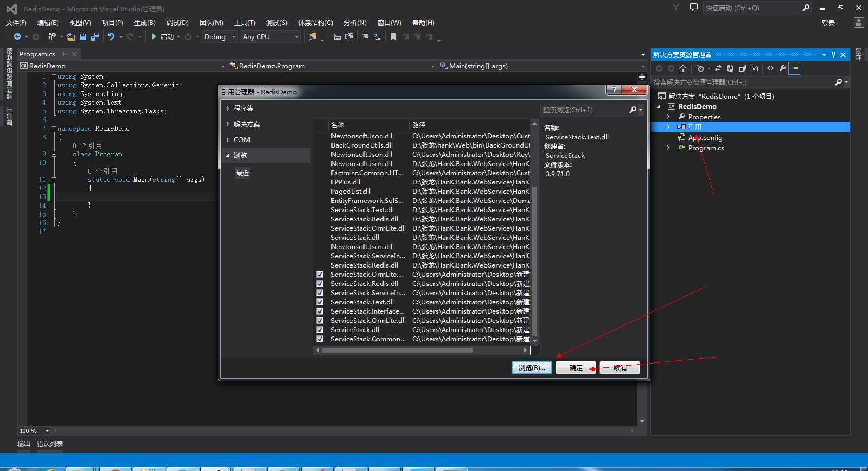Click the Undo arrow icon

tap(111, 36)
